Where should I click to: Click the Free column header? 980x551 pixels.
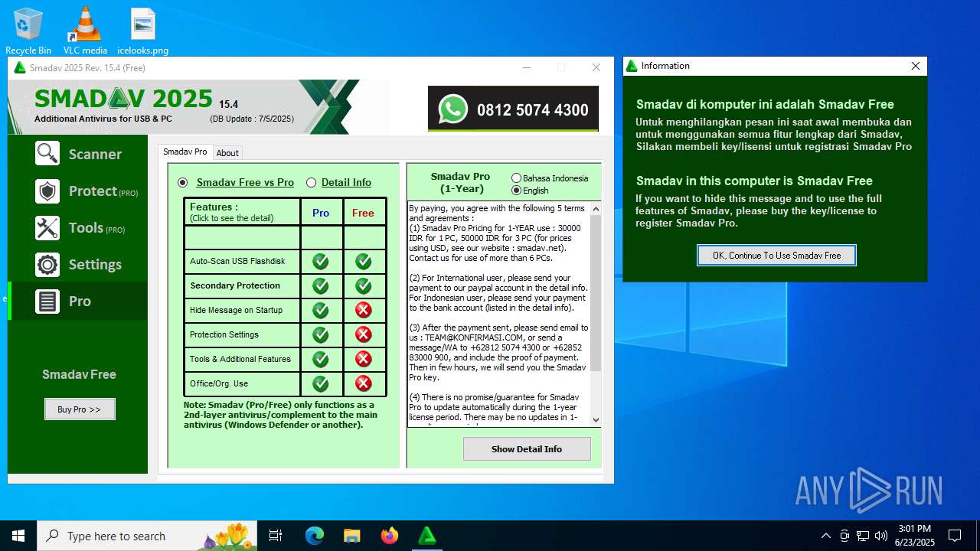(x=363, y=213)
